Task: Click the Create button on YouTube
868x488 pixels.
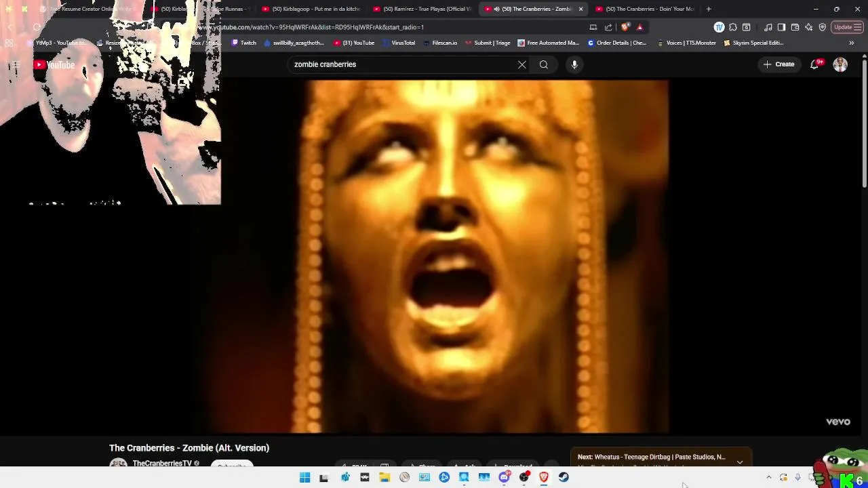Action: 778,64
